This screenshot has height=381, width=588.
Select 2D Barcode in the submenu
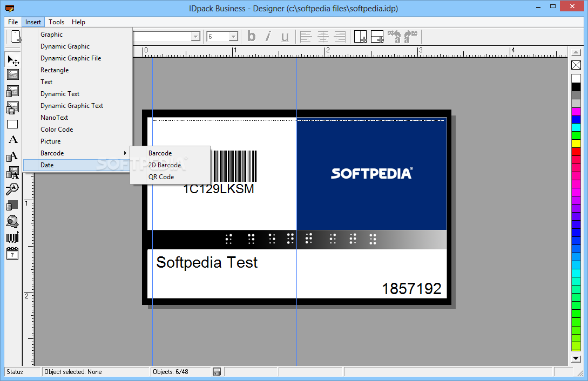[170, 165]
